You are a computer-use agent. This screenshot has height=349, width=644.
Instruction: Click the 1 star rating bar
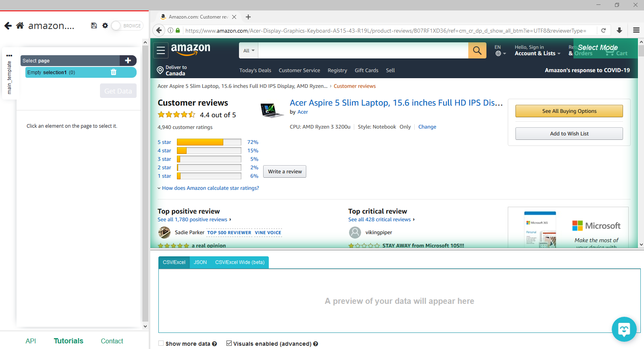(x=209, y=176)
